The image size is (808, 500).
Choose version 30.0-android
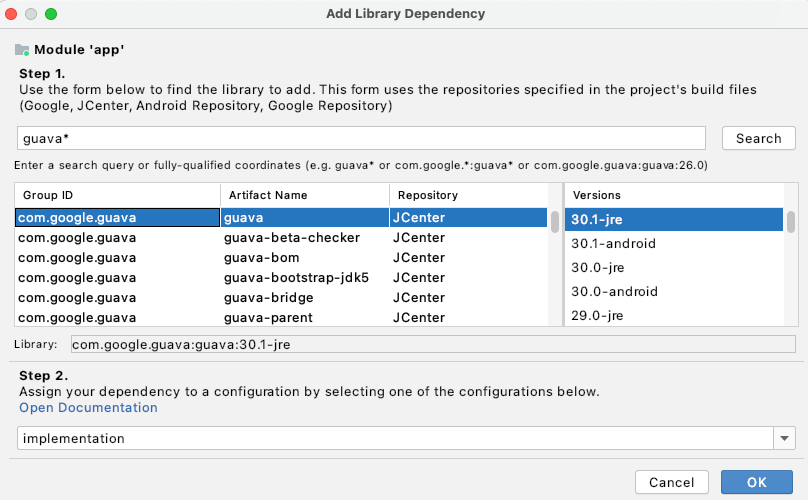pyautogui.click(x=613, y=291)
